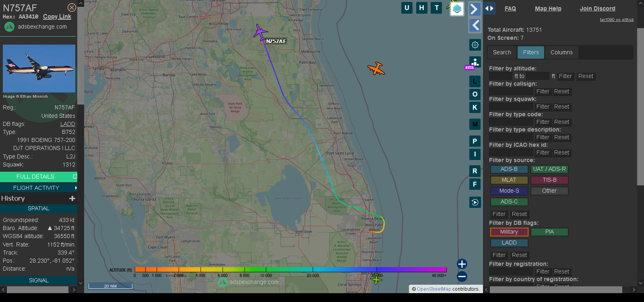
Task: Click the left-pointing chevron map button
Action: coord(475,25)
